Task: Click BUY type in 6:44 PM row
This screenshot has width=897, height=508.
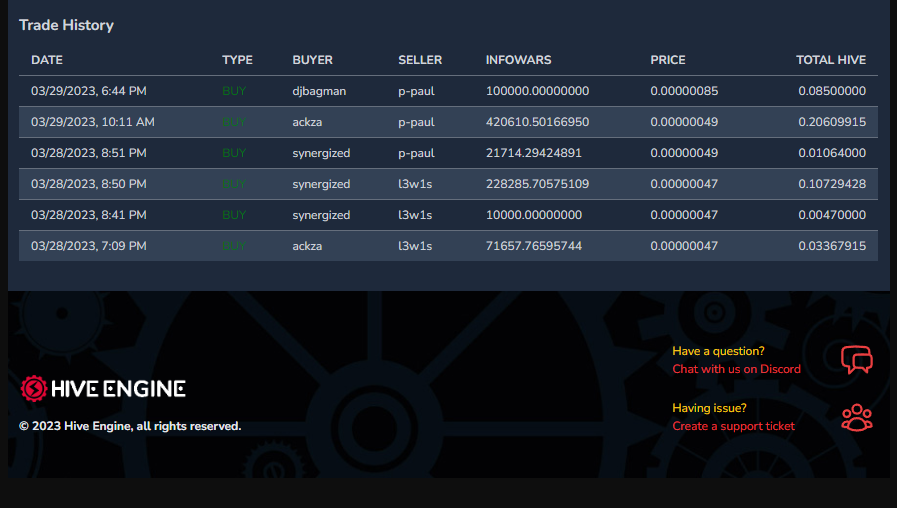Action: coord(234,91)
